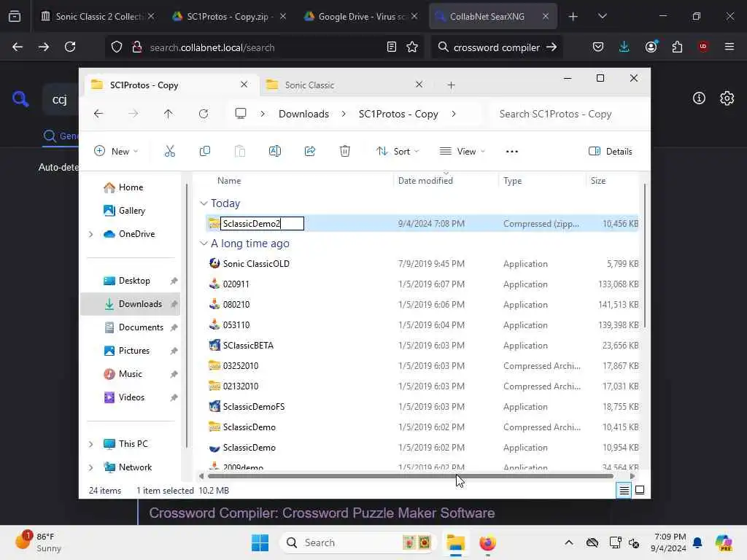The width and height of the screenshot is (747, 560).
Task: Open the Firefox account icon
Action: [x=651, y=47]
